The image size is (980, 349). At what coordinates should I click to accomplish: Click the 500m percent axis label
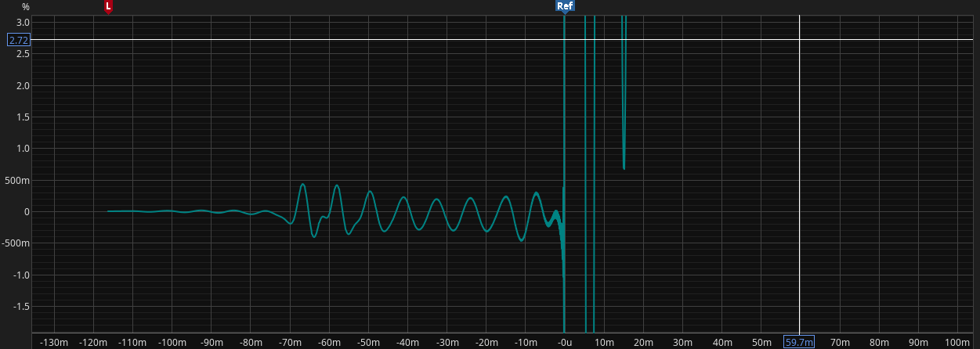(x=19, y=180)
